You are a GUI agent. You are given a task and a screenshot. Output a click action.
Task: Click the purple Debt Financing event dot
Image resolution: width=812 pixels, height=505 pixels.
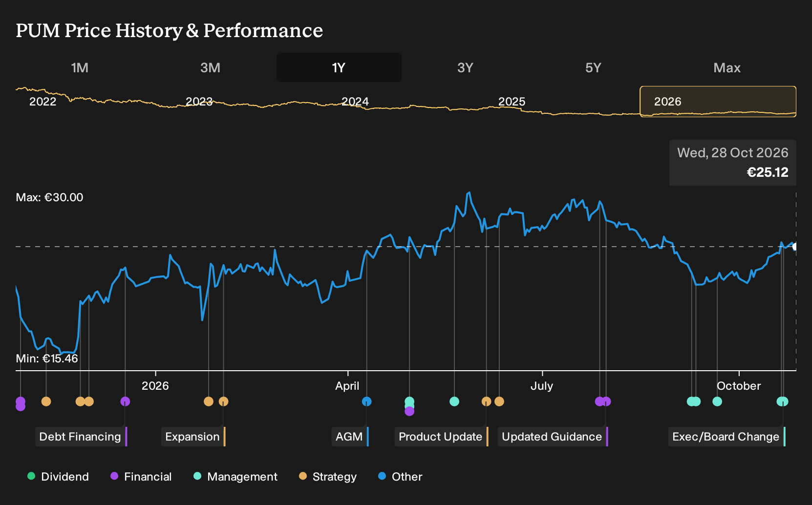pos(125,401)
